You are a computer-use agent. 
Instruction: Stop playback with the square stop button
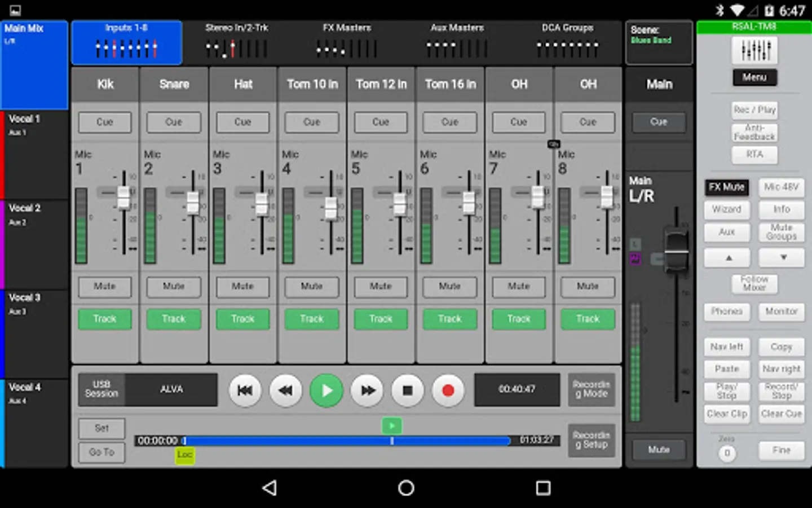pos(408,390)
